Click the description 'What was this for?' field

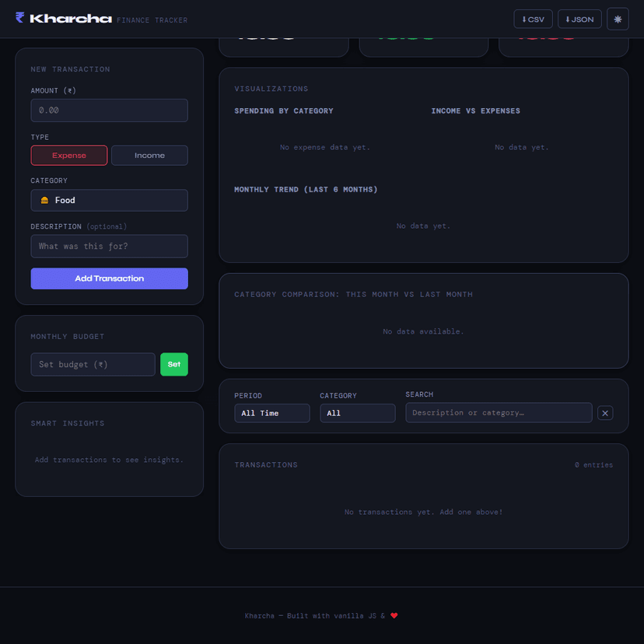pyautogui.click(x=109, y=247)
